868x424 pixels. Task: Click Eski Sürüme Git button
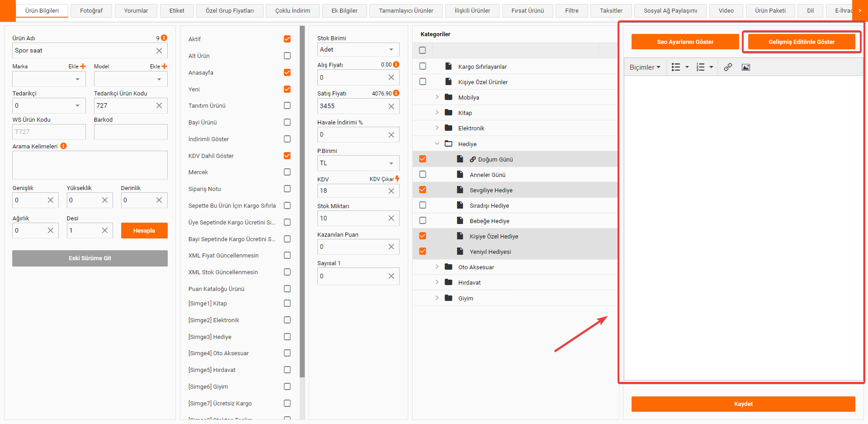90,258
